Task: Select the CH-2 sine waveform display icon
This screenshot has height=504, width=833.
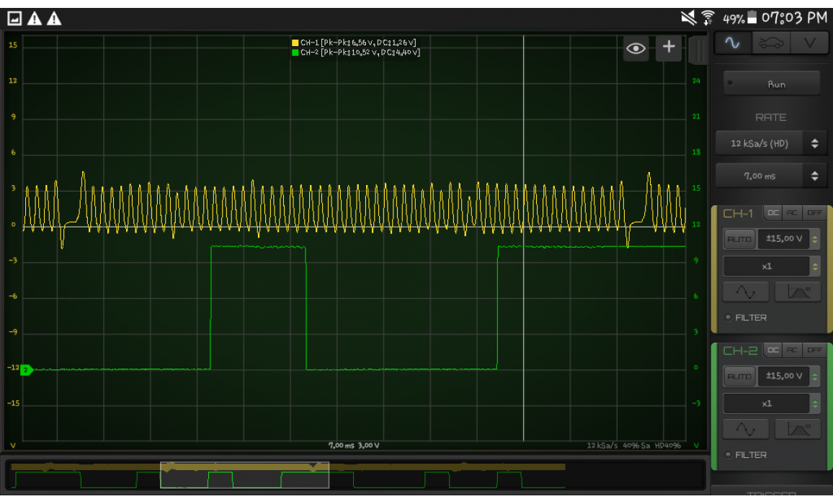Action: 746,429
